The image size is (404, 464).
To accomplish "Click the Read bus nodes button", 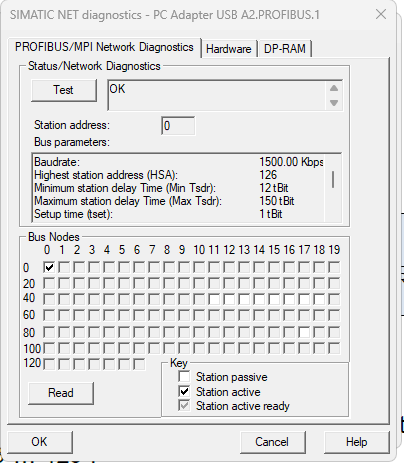I will [x=61, y=393].
